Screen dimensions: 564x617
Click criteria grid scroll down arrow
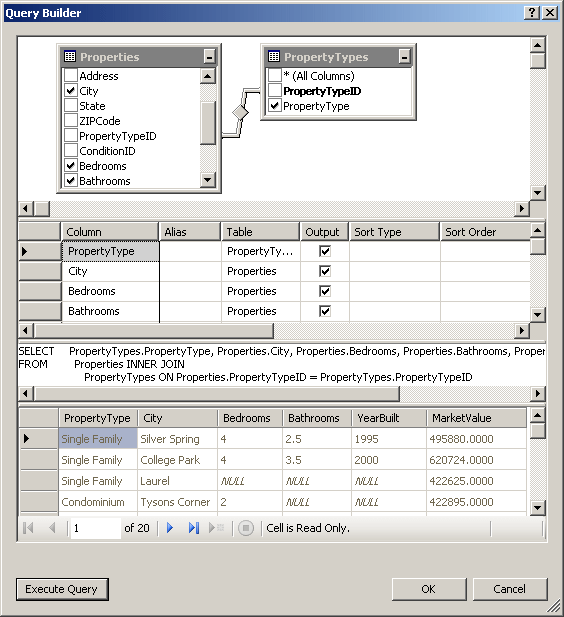click(538, 314)
